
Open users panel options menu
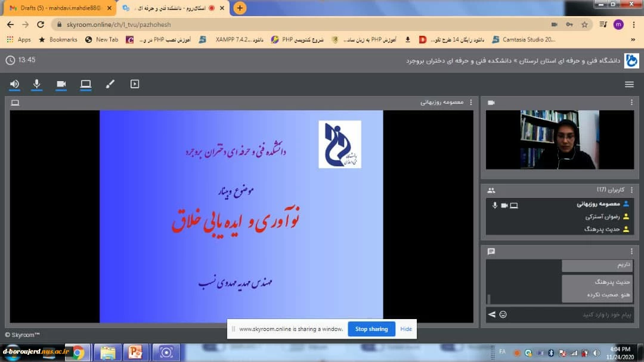pos(631,190)
